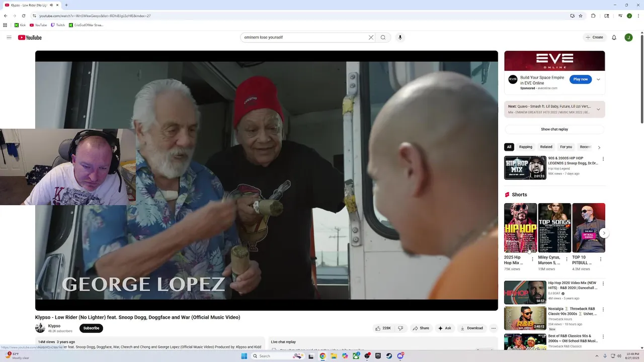Select the All filter chip
The height and width of the screenshot is (362, 644).
[x=509, y=147]
